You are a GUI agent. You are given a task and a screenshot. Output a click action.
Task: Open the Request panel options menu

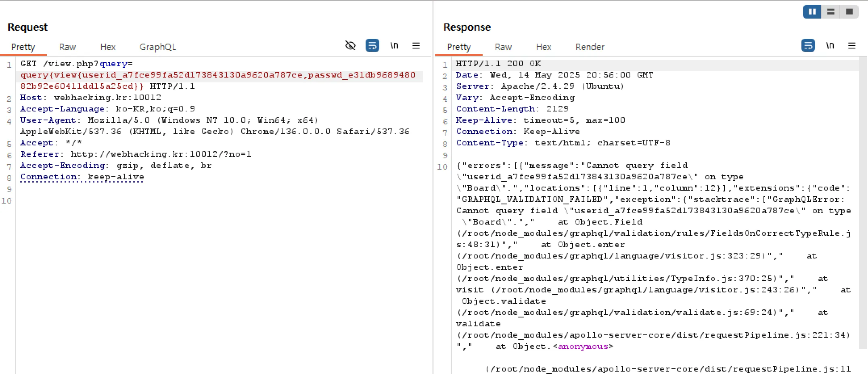click(416, 46)
